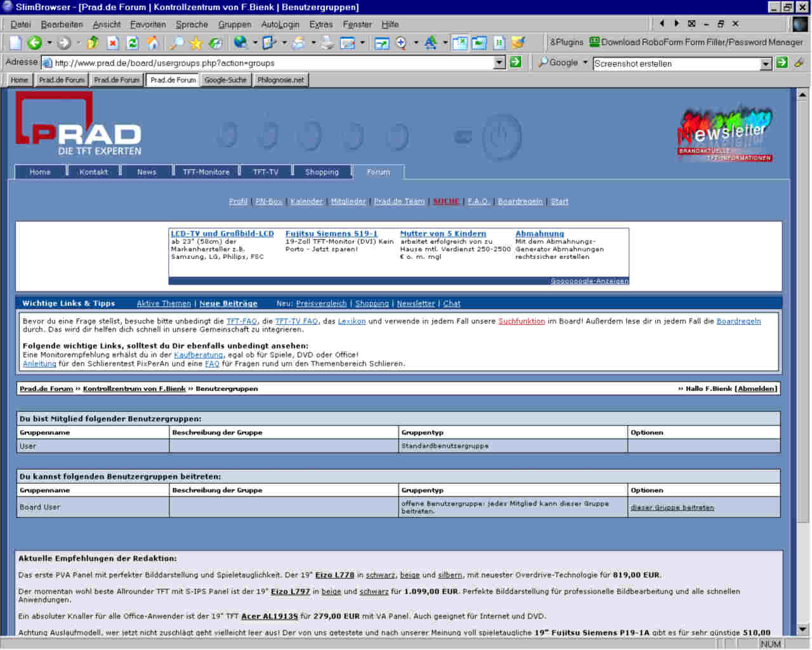Viewport: 812px width, 650px height.
Task: Click the page's vertical scrollbar down arrow
Action: pyautogui.click(x=802, y=629)
